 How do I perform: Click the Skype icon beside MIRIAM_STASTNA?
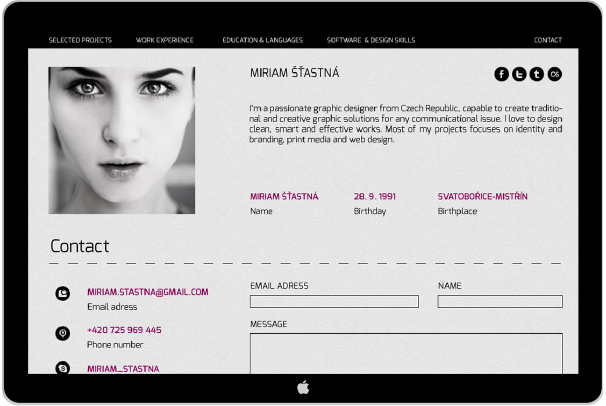[63, 368]
